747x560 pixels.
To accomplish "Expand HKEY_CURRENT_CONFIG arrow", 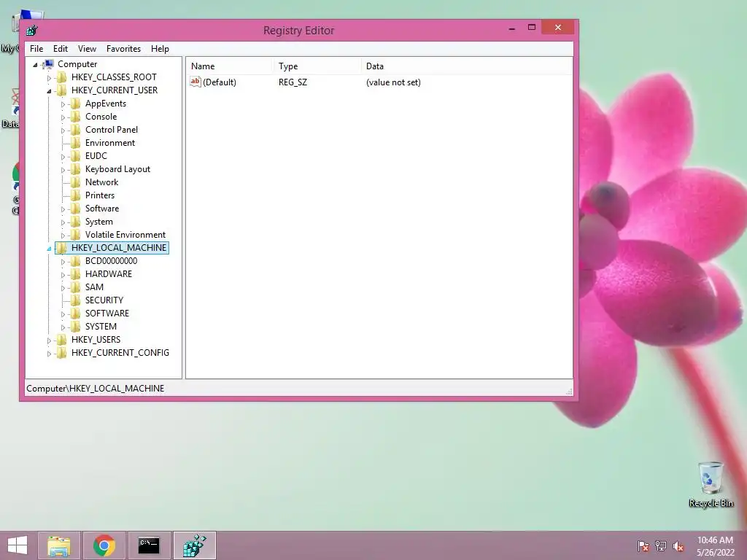I will coord(49,354).
